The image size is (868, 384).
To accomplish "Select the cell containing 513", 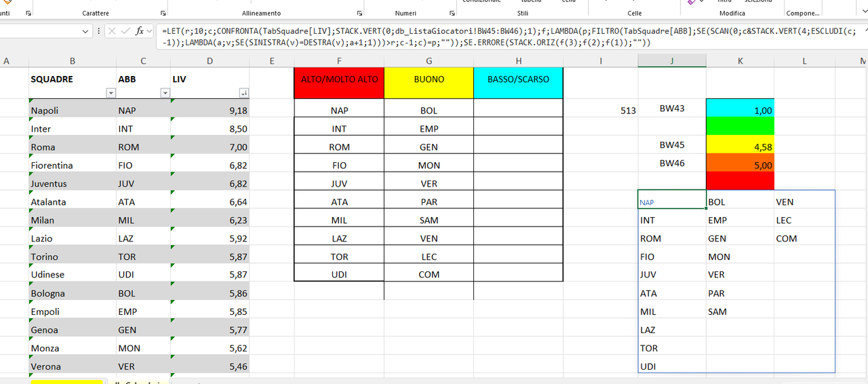I will point(600,108).
